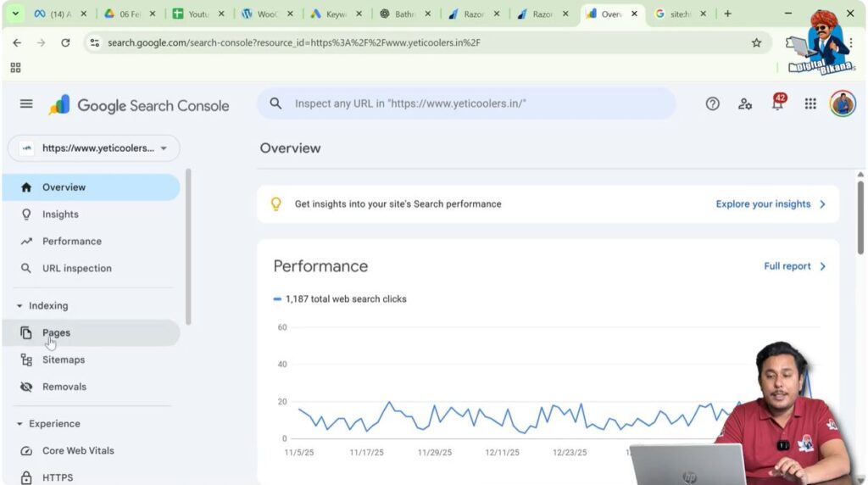
Task: Switch to the Meta (14) browser tab
Action: 61,14
